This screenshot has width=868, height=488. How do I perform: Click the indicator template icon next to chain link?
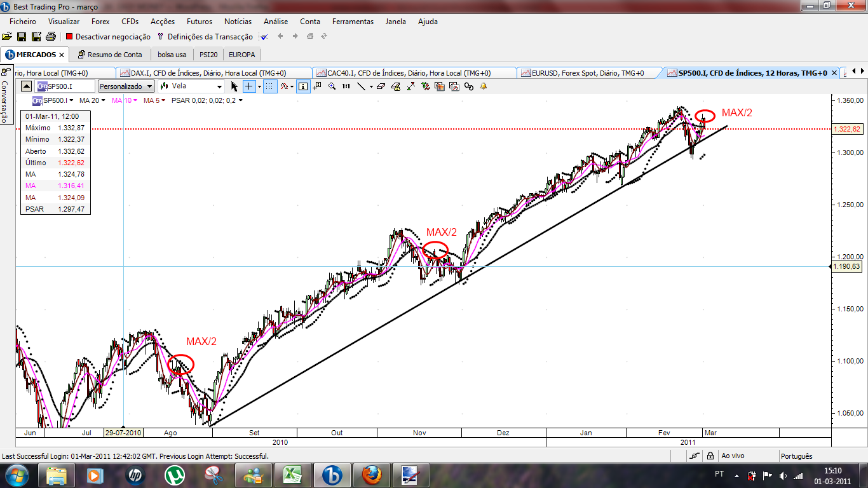click(x=454, y=86)
